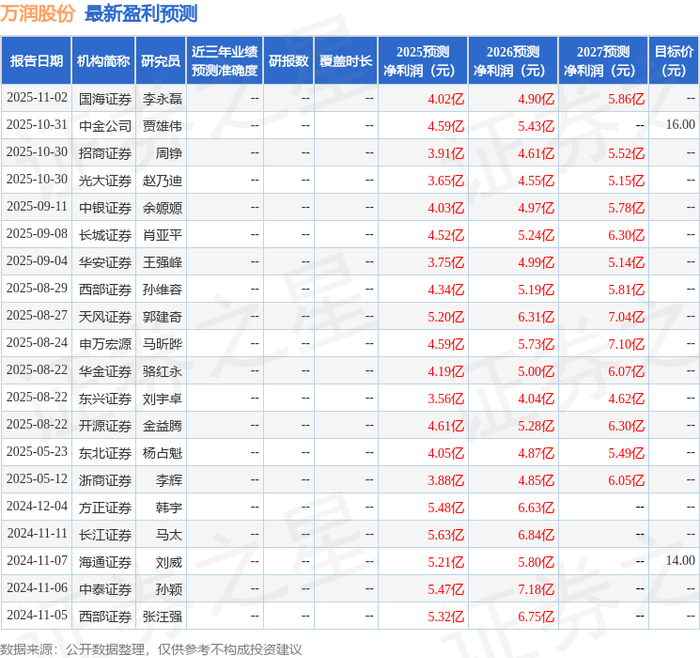
Task: Click 6.31亿 in 天风证券 row
Action: pos(536,317)
